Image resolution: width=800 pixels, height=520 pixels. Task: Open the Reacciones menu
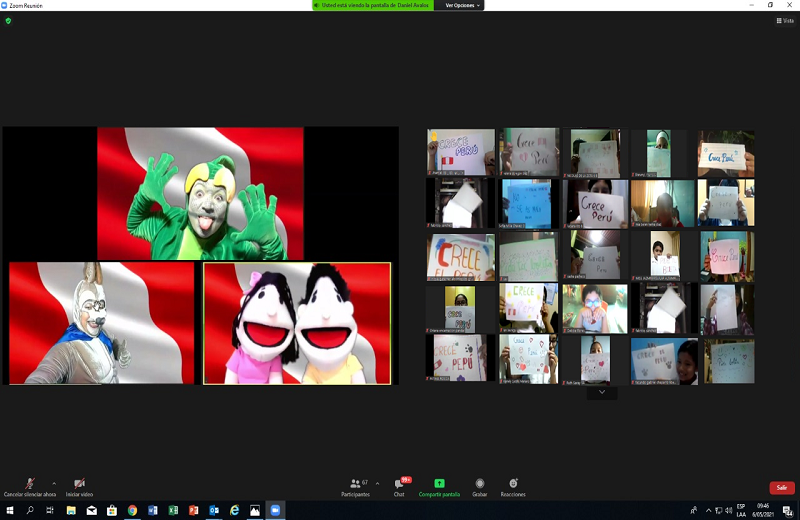513,485
